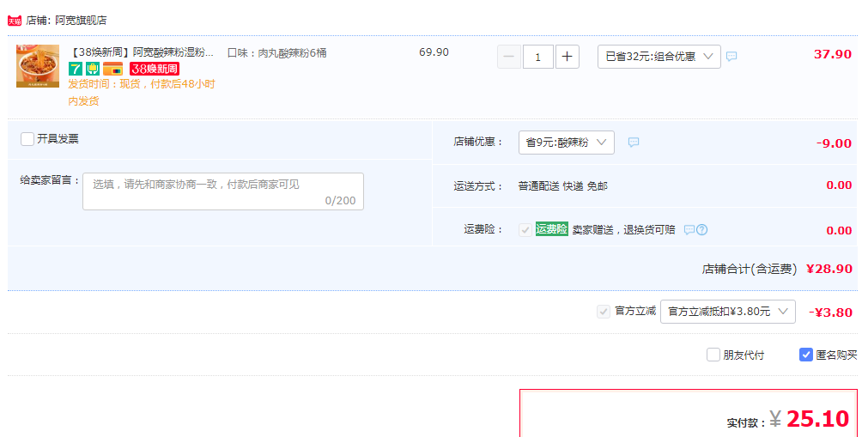Image resolution: width=868 pixels, height=437 pixels.
Task: Click the shipping method text 普通配送 快递 免邮
Action: click(x=563, y=186)
